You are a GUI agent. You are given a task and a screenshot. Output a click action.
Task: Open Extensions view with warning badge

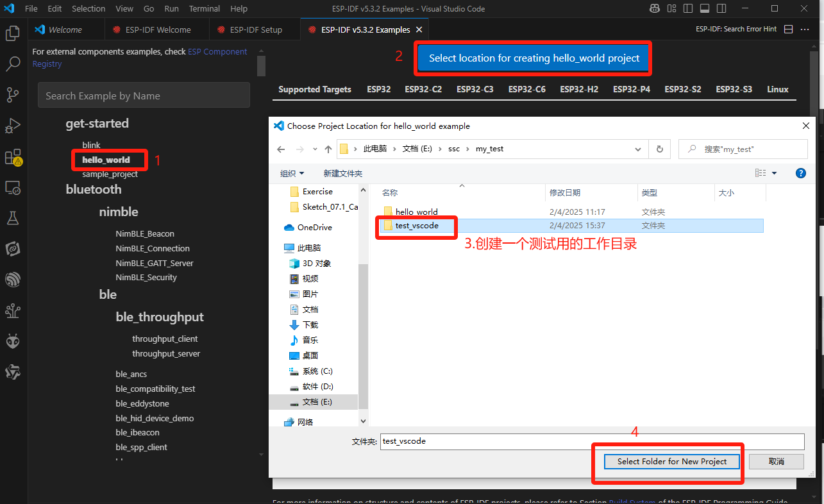pos(13,156)
